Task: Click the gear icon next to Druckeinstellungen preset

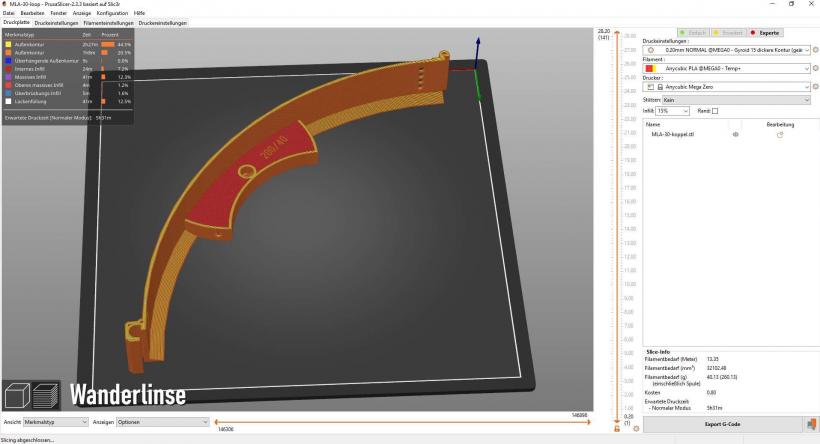Action: [815, 49]
